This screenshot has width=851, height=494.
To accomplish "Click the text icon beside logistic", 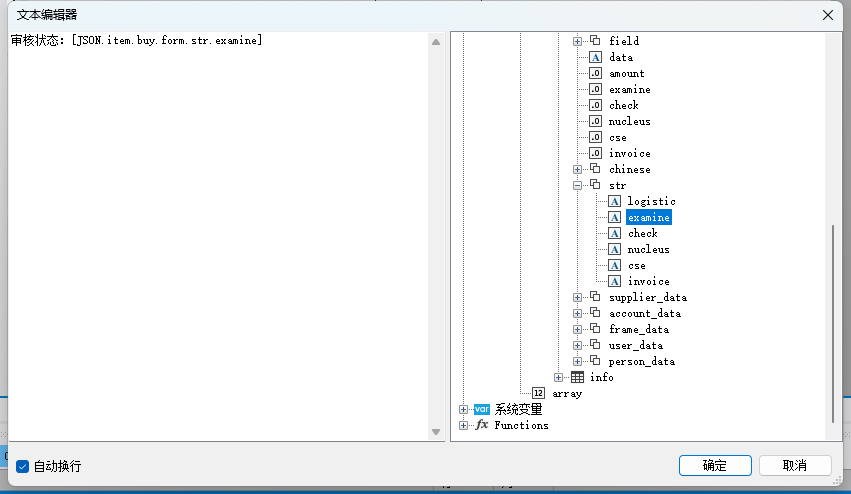I will click(614, 201).
